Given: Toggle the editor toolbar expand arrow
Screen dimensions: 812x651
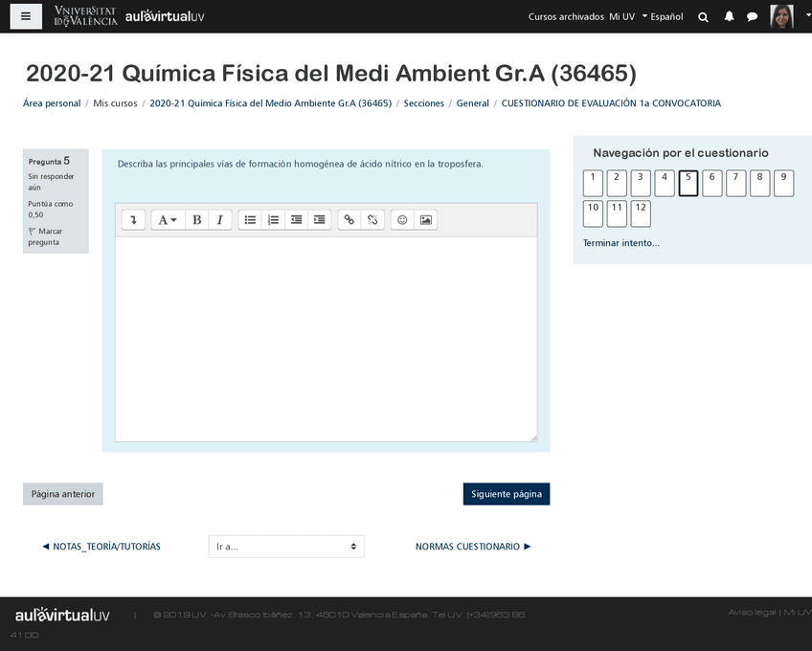Looking at the screenshot, I should pos(133,220).
